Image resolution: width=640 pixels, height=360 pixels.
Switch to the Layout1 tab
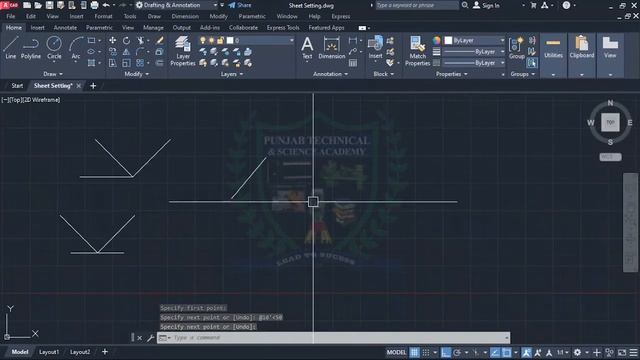pyautogui.click(x=49, y=352)
